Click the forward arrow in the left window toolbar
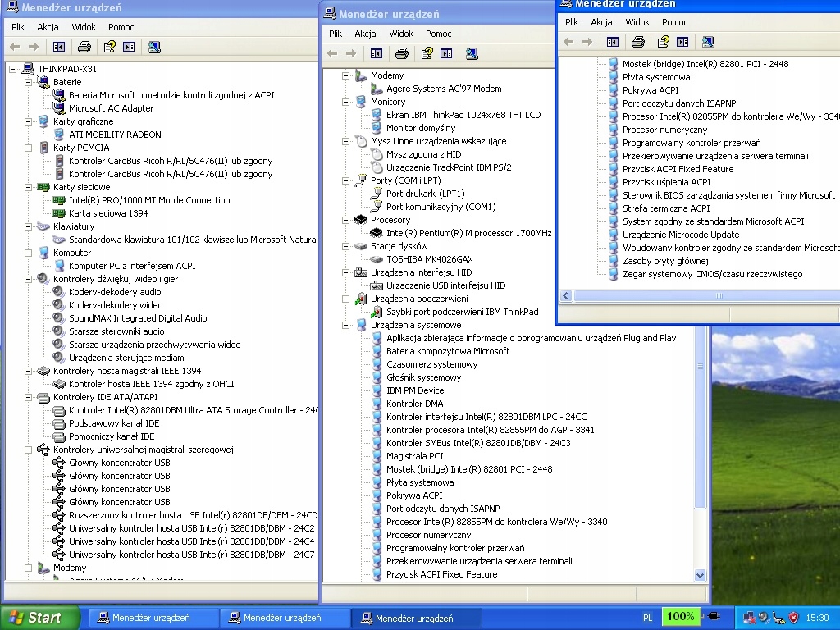Viewport: 840px width, 630px height. point(34,47)
